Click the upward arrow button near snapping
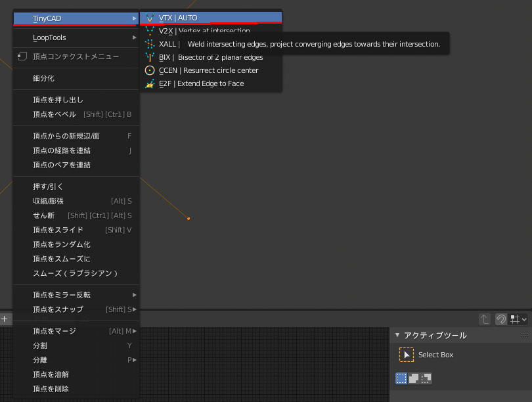The image size is (532, 402). tap(485, 319)
